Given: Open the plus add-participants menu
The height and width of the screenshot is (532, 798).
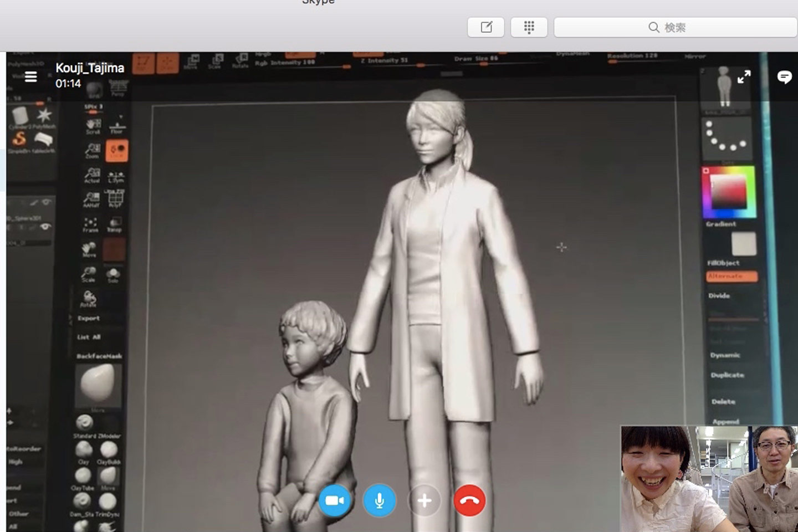Looking at the screenshot, I should (424, 500).
